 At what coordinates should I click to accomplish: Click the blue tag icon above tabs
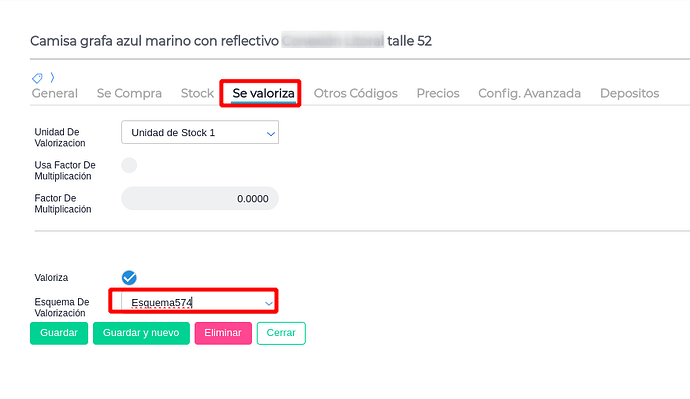37,78
